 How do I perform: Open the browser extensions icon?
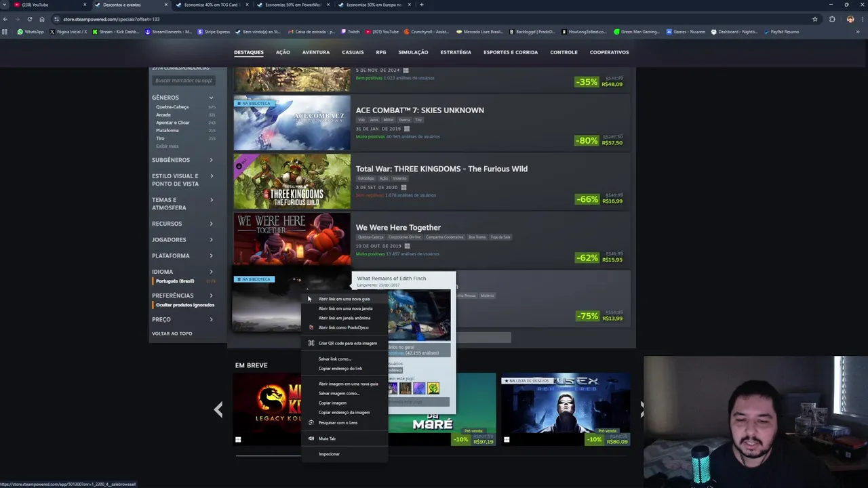(x=832, y=19)
